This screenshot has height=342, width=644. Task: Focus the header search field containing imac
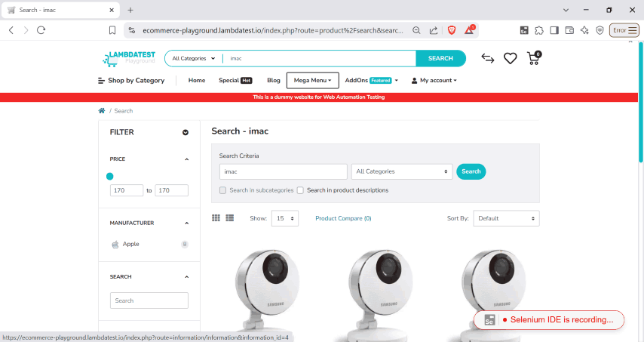coord(320,58)
